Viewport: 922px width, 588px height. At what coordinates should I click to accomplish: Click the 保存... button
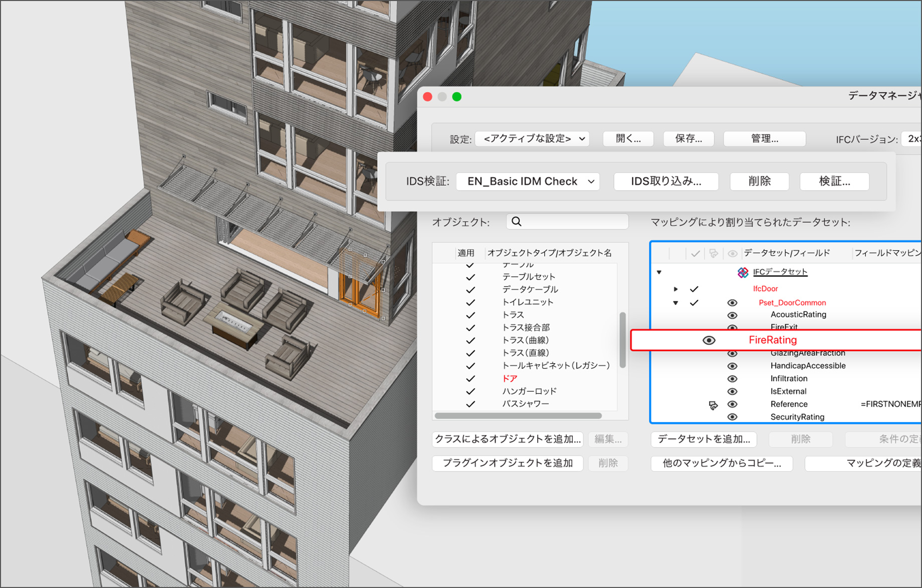point(688,139)
